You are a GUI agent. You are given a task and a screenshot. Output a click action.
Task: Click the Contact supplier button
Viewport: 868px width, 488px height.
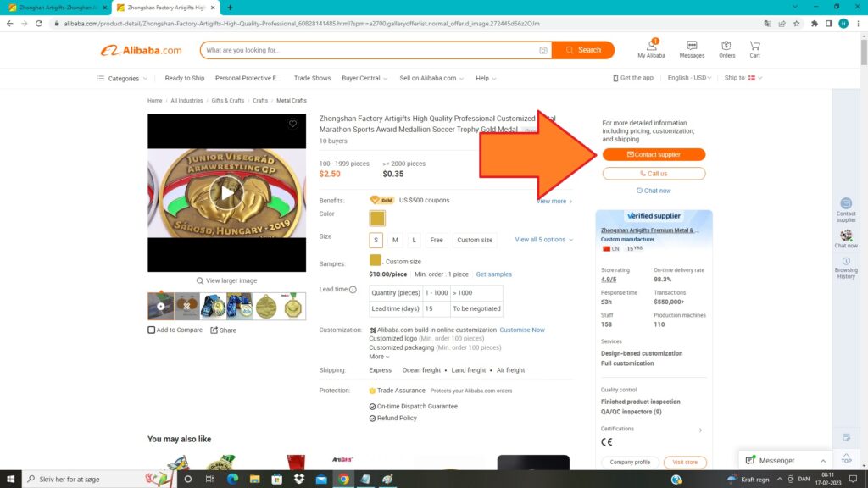pyautogui.click(x=654, y=154)
